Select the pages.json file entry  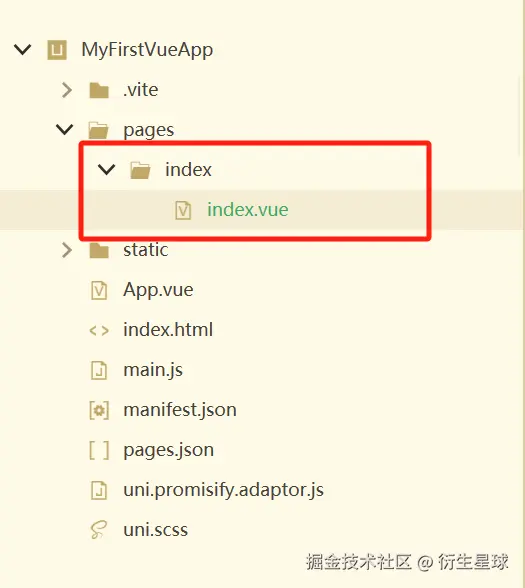point(169,450)
